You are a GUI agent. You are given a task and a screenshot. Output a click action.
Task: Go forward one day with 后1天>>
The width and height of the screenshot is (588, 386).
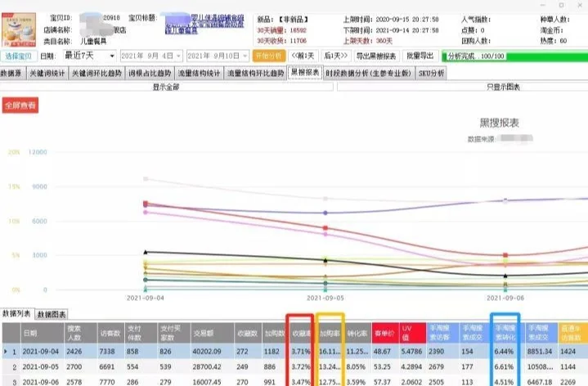pyautogui.click(x=336, y=56)
